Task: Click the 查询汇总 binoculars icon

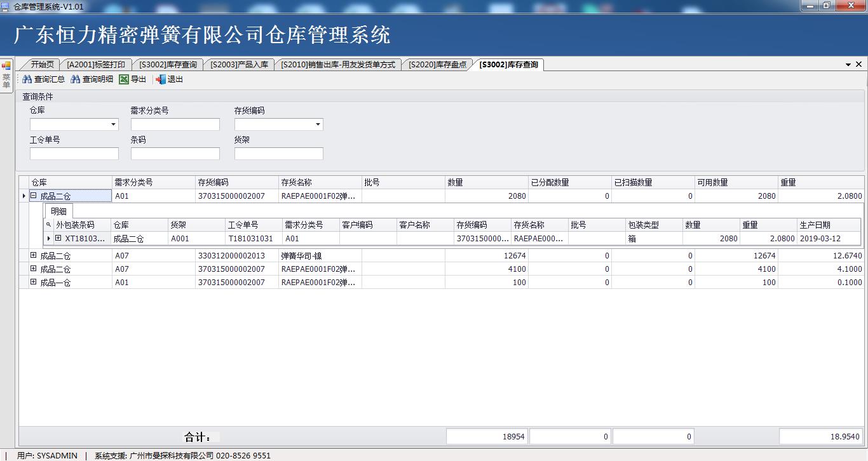Action: tap(27, 79)
